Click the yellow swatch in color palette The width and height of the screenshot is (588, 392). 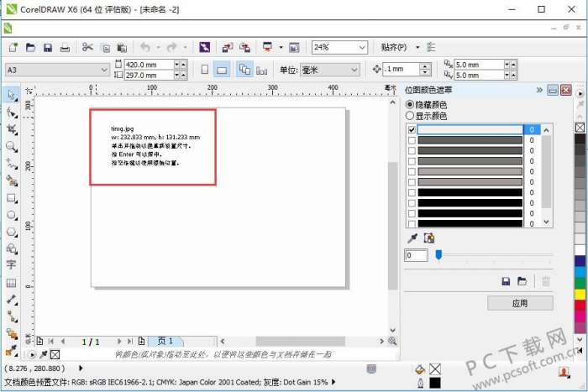click(580, 294)
